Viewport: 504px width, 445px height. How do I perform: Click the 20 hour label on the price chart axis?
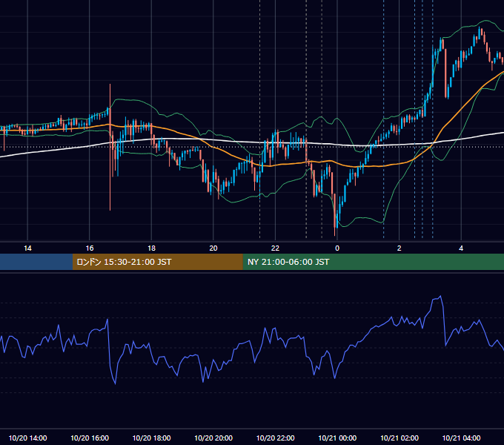click(213, 248)
